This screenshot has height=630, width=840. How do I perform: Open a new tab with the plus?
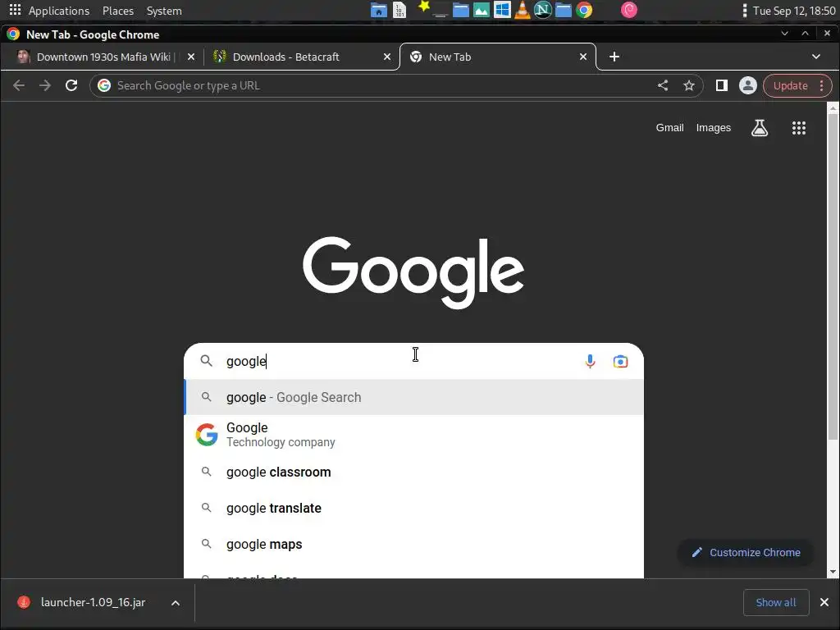(x=614, y=57)
